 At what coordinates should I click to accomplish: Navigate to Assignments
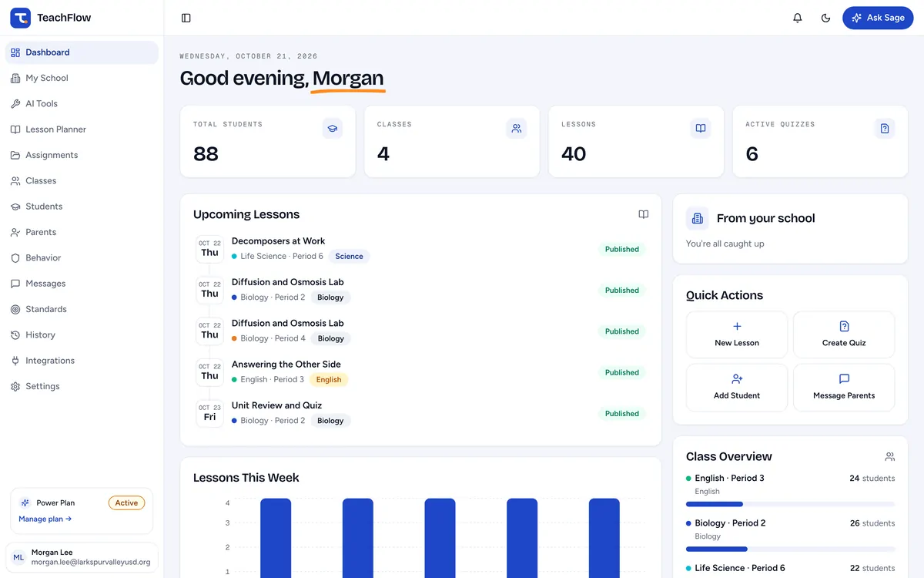82,155
